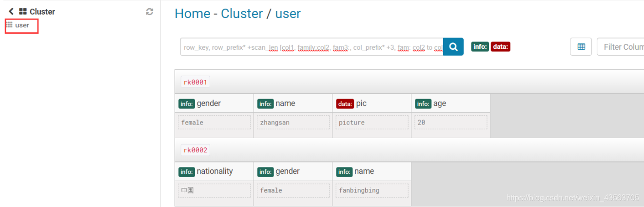Select row key rk0002
The width and height of the screenshot is (644, 207).
[x=195, y=150]
